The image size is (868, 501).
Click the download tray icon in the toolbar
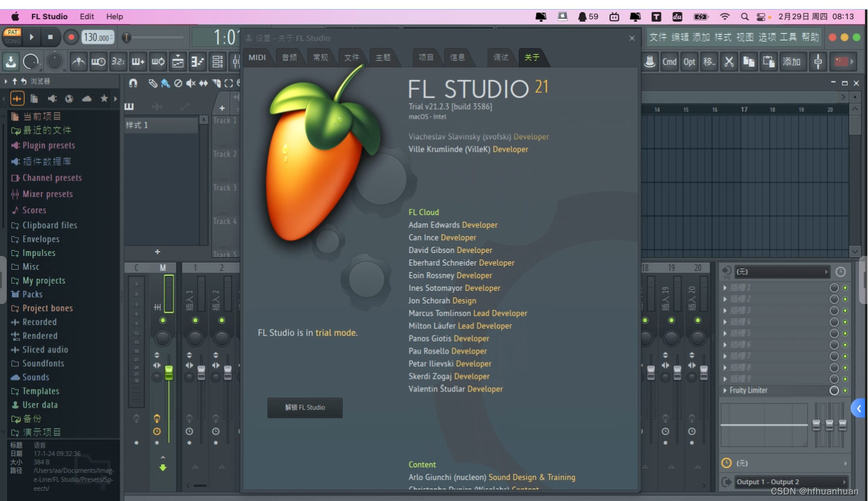point(11,61)
